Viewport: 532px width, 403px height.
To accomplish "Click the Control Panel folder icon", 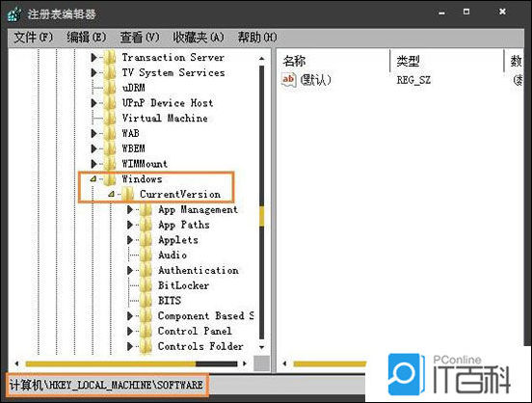I will [x=146, y=331].
